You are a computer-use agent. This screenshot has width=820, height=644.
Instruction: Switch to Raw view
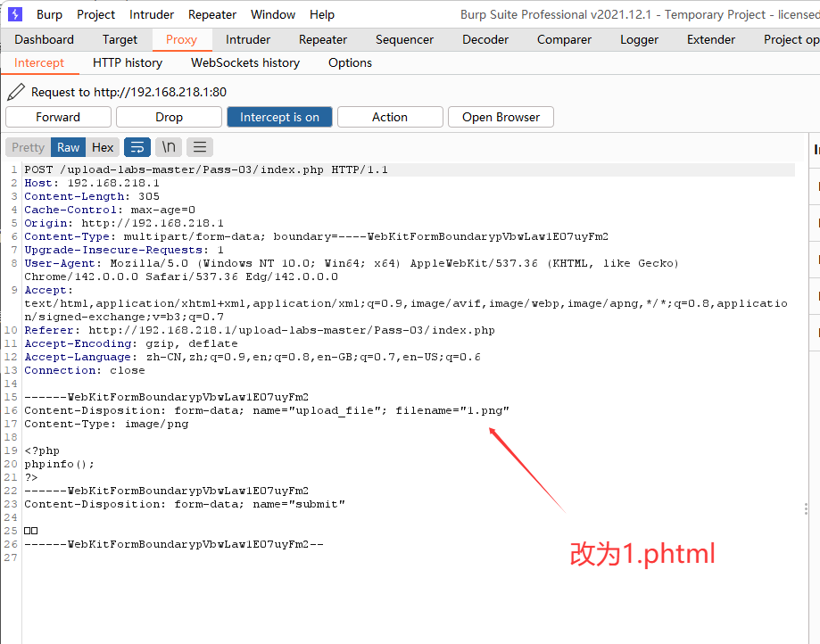68,147
